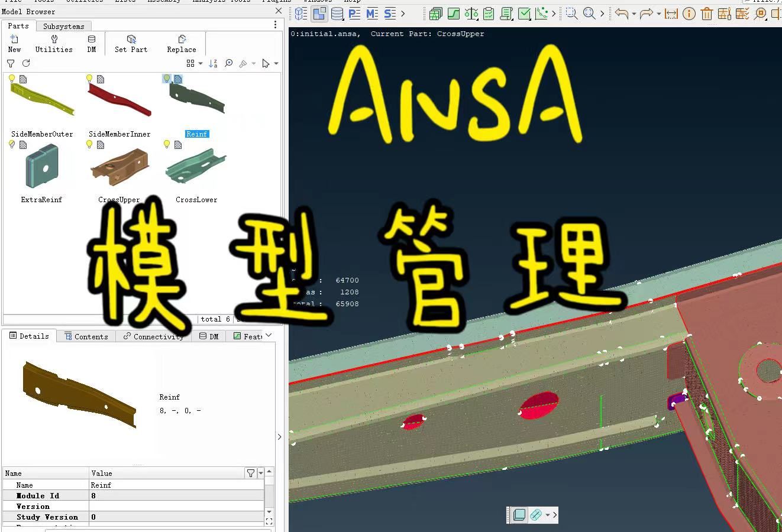Click the Value cell for Module Id
782x532 pixels.
click(x=176, y=495)
